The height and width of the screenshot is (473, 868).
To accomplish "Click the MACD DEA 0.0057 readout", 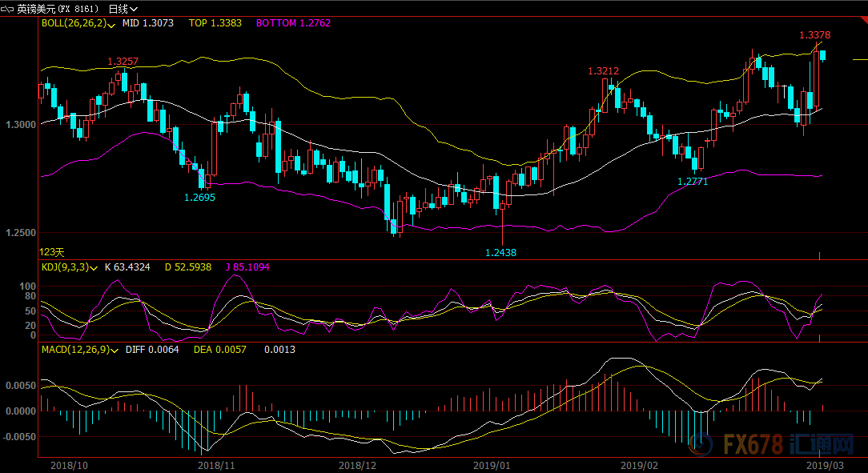I will [x=220, y=350].
